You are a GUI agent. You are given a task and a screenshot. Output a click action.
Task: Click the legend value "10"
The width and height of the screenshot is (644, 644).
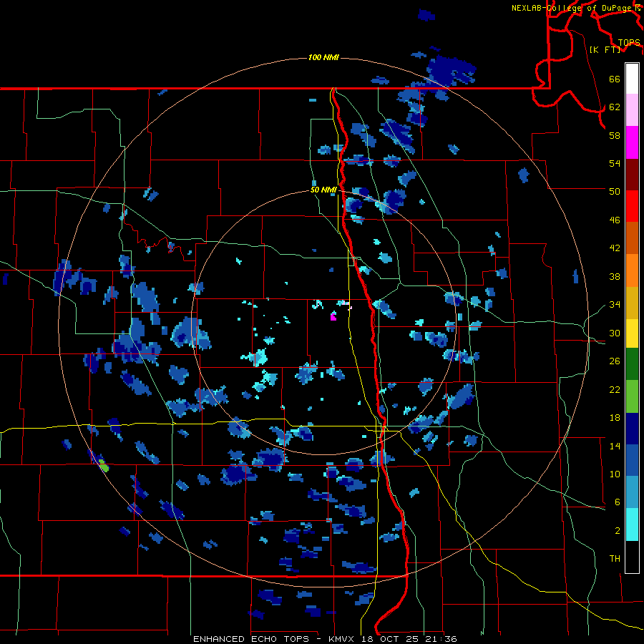615,474
